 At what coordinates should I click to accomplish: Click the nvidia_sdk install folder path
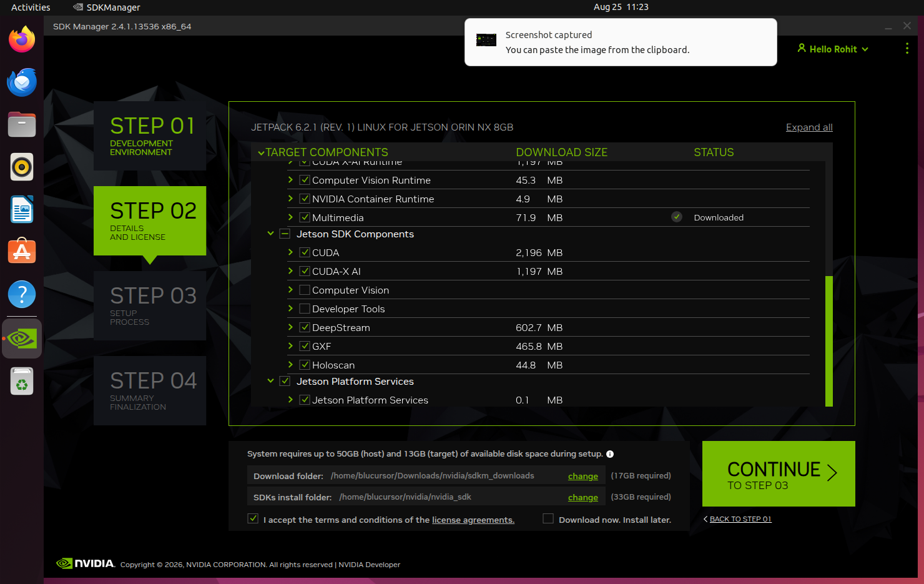405,497
